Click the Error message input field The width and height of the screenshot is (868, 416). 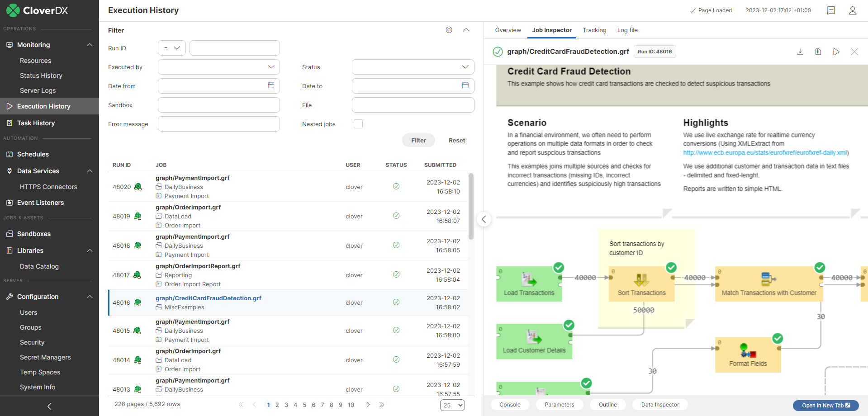pyautogui.click(x=218, y=124)
